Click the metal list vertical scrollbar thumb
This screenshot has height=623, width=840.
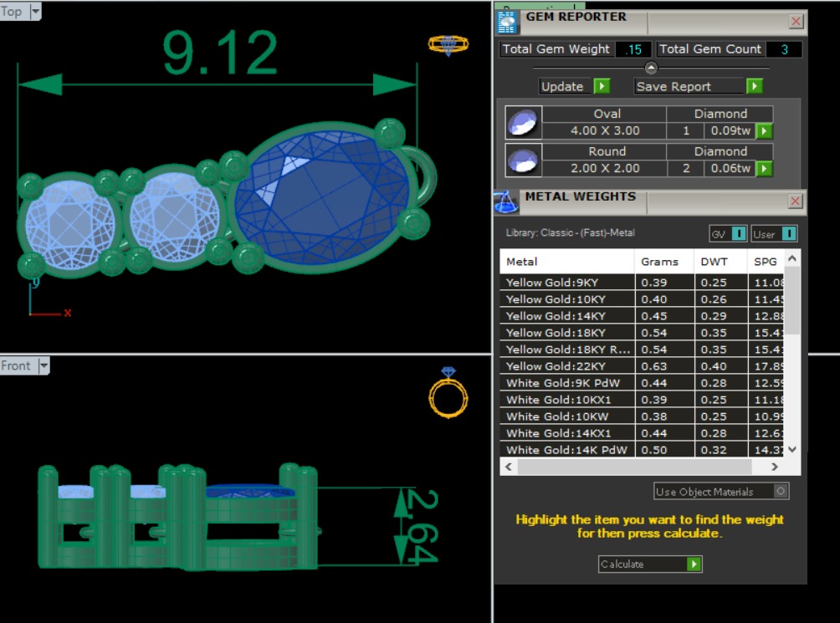coord(792,301)
